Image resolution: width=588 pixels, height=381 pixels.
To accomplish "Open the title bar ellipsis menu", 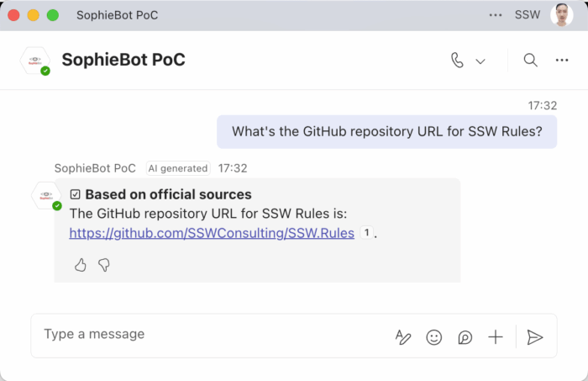I will pyautogui.click(x=496, y=15).
